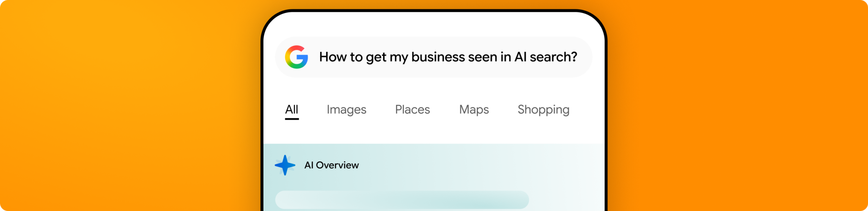Click the Google G logo
This screenshot has width=868, height=211.
pos(296,57)
